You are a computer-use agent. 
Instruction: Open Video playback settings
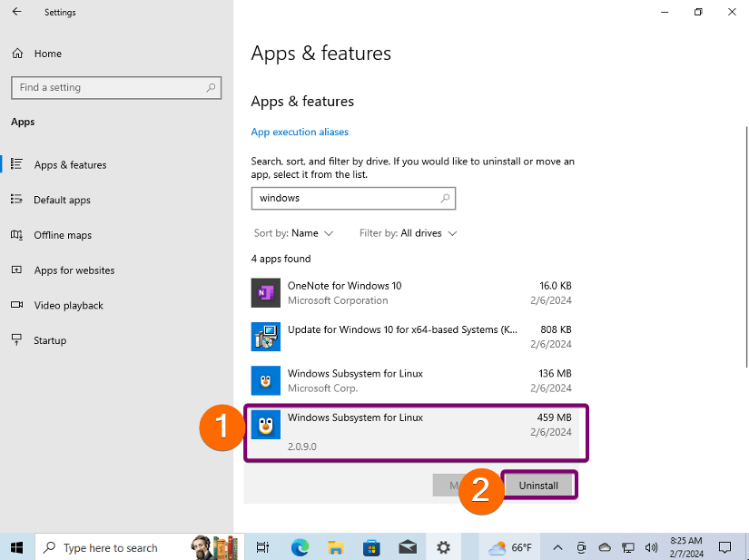pos(69,306)
